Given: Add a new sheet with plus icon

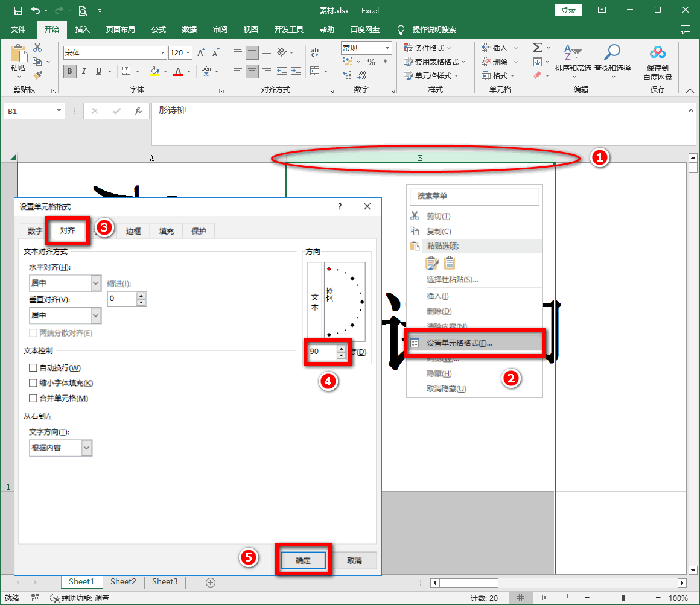Looking at the screenshot, I should (x=210, y=582).
